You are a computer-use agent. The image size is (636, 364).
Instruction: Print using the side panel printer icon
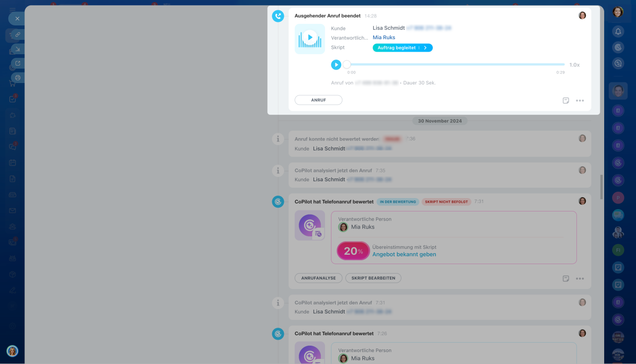click(17, 77)
